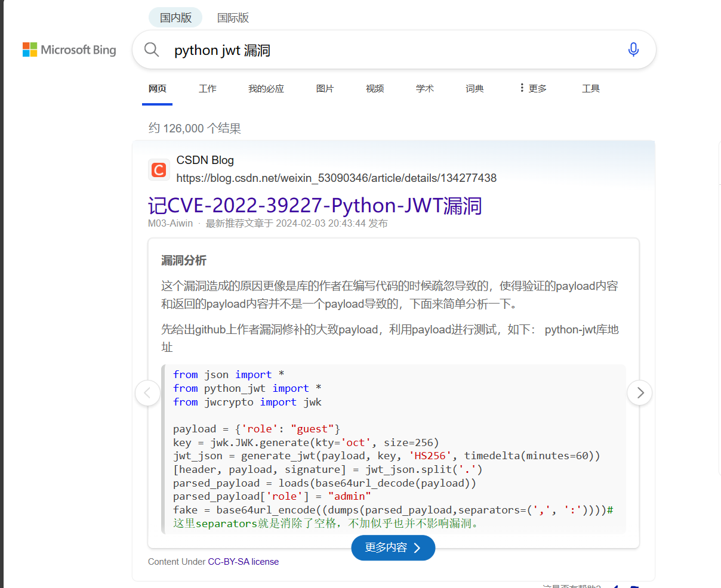Click the 漏洞分析 heading
The image size is (721, 588).
184,260
